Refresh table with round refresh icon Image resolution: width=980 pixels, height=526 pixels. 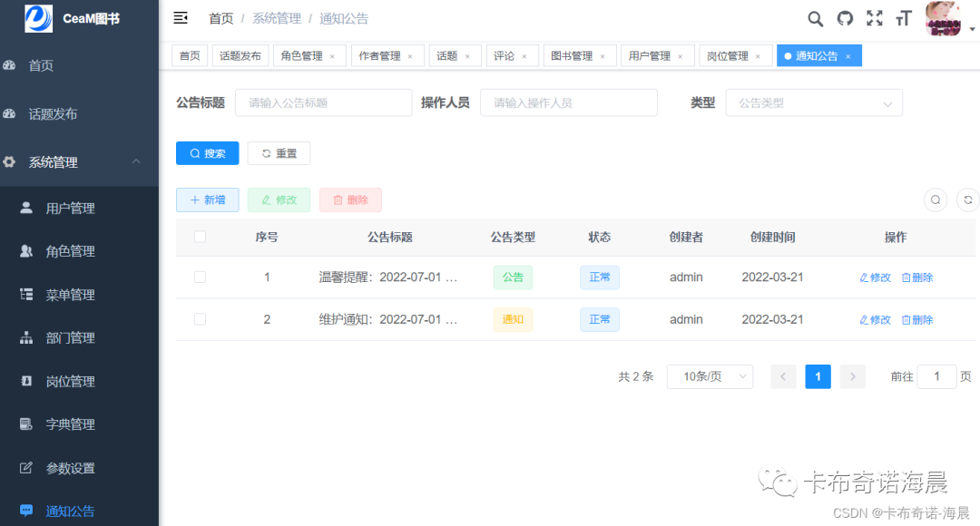(x=967, y=200)
